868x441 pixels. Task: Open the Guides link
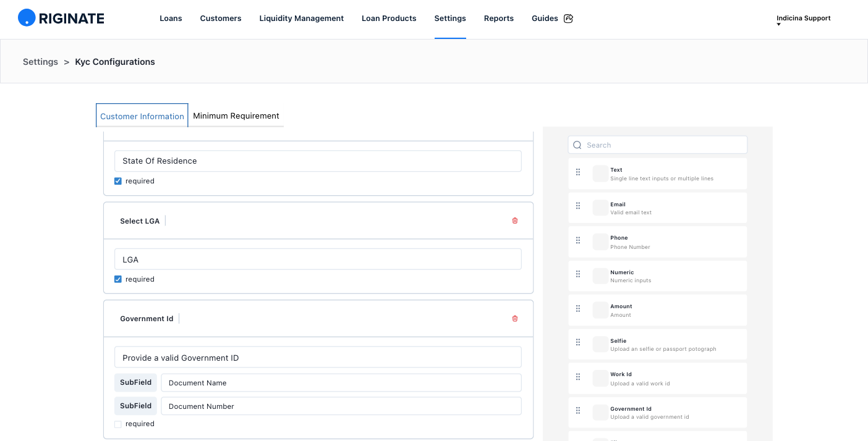pyautogui.click(x=545, y=19)
